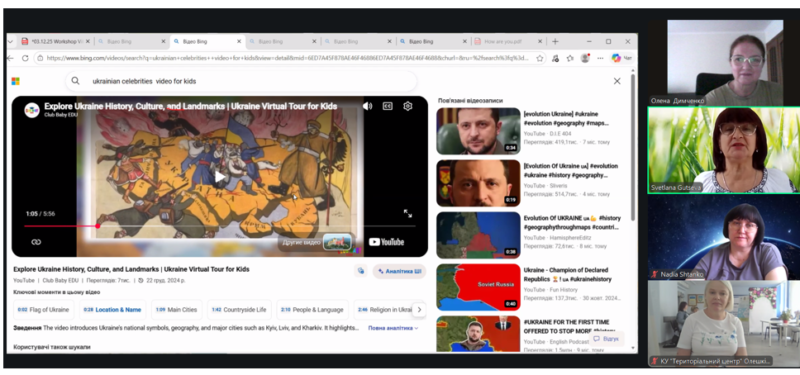Open the Microsoft logo home link
The width and height of the screenshot is (800, 375).
click(15, 81)
